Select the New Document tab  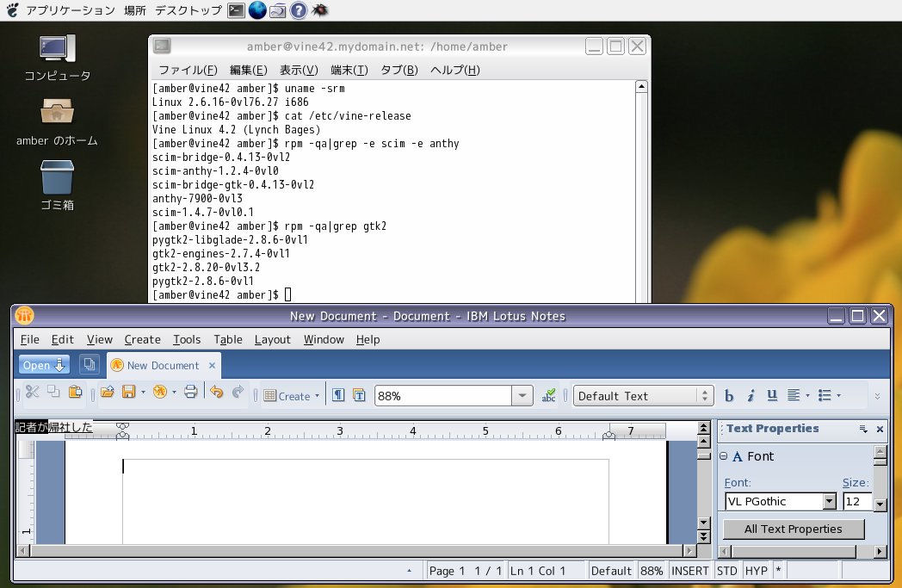(x=163, y=365)
